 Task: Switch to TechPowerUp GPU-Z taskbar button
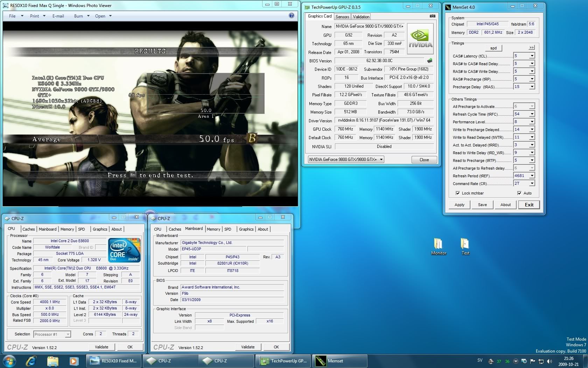(283, 361)
